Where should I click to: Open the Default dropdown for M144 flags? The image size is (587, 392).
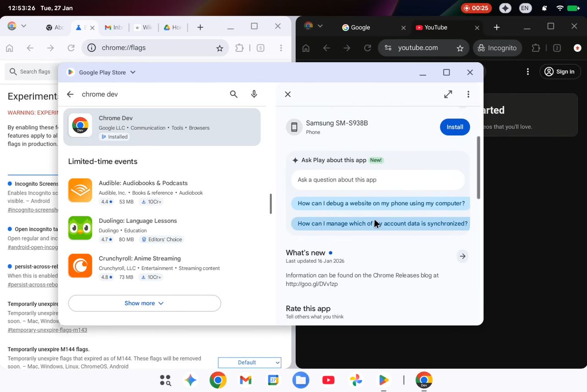tap(249, 362)
